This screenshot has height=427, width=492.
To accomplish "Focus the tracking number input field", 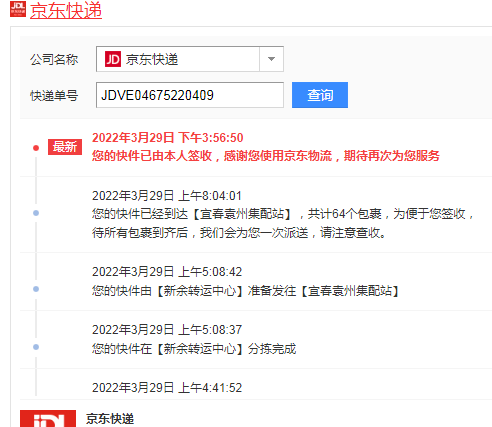I will (190, 95).
